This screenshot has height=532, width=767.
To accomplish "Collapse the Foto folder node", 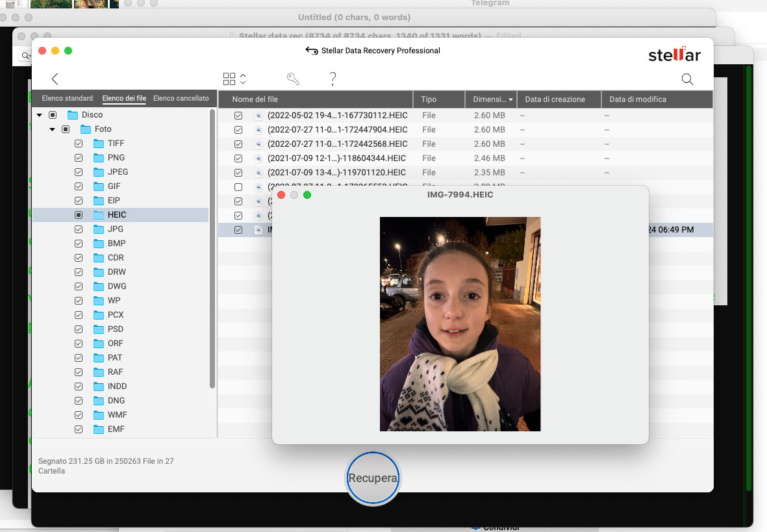I will pos(53,129).
